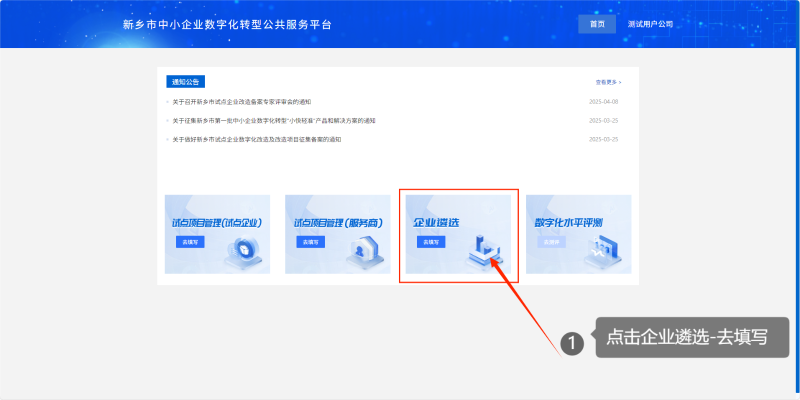Open notice about 改造项目征集备案
Image resolution: width=800 pixels, height=400 pixels.
point(256,139)
